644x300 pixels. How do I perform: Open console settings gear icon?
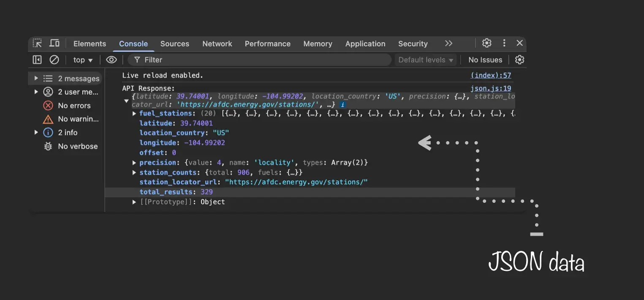click(520, 60)
